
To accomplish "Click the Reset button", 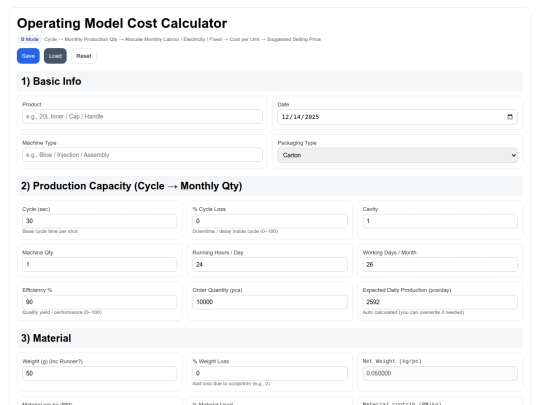I will [84, 56].
